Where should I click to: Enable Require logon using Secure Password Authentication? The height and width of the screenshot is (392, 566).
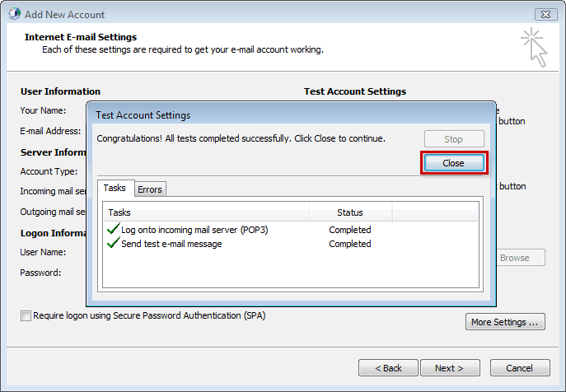tap(26, 316)
